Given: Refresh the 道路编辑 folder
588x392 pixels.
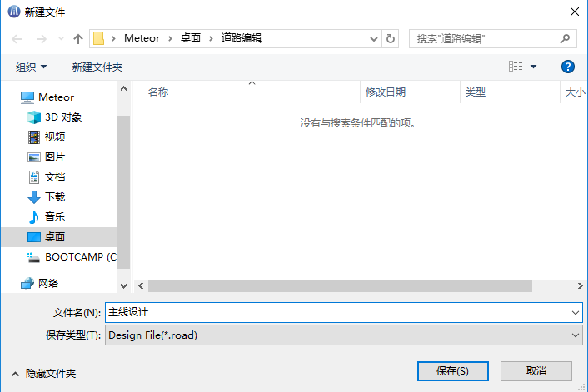Looking at the screenshot, I should pyautogui.click(x=391, y=38).
